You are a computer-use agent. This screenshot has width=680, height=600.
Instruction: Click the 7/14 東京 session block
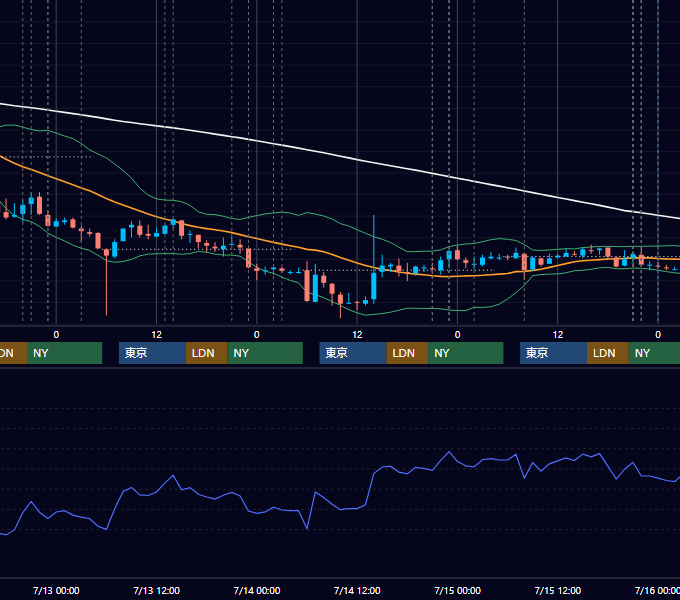point(353,353)
